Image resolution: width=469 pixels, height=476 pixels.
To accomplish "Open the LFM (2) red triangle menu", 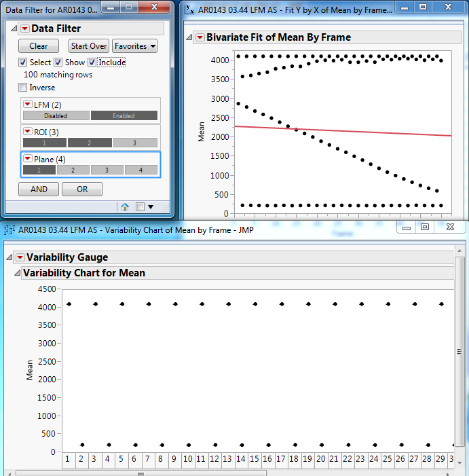I will click(x=27, y=104).
